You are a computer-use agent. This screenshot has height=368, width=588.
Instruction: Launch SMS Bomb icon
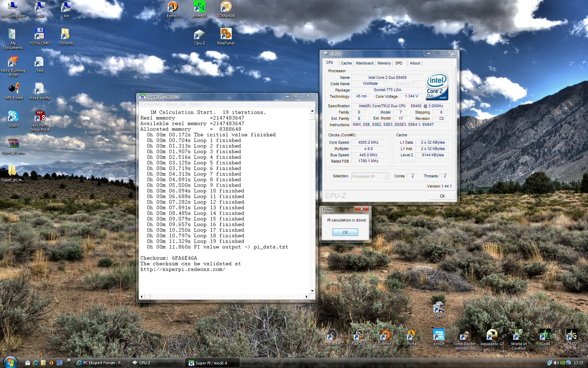tap(13, 92)
